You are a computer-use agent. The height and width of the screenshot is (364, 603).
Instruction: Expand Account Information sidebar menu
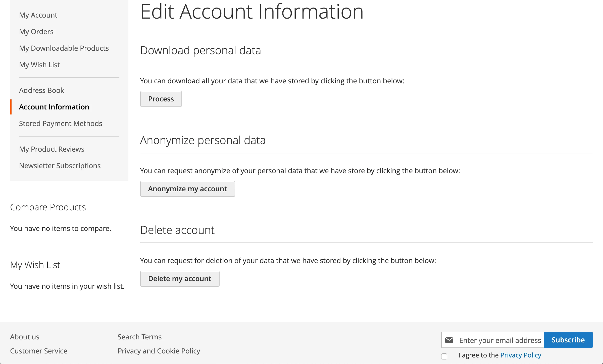(54, 107)
